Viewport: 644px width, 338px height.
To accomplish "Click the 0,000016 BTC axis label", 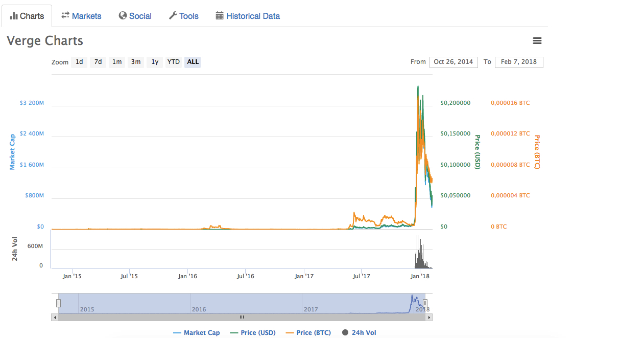I will point(510,103).
